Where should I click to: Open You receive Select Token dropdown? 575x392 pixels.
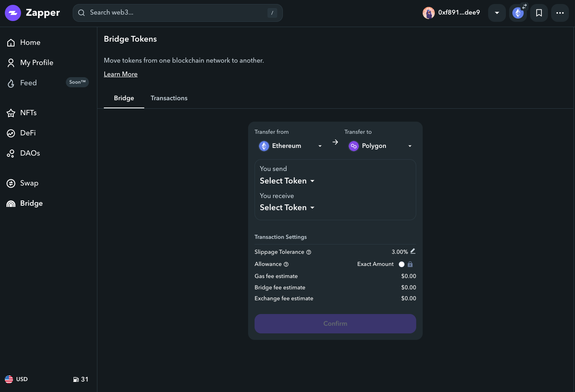[287, 208]
